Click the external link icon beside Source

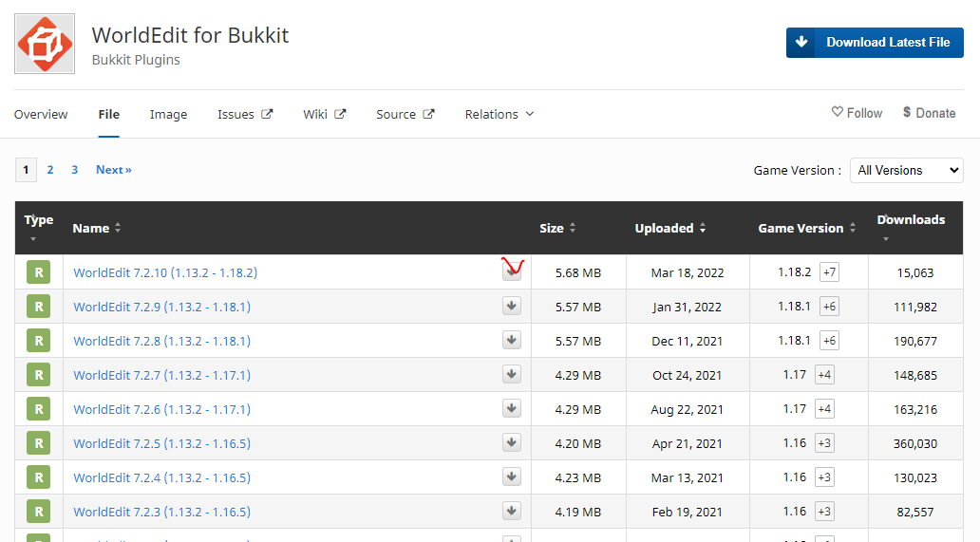click(x=429, y=114)
